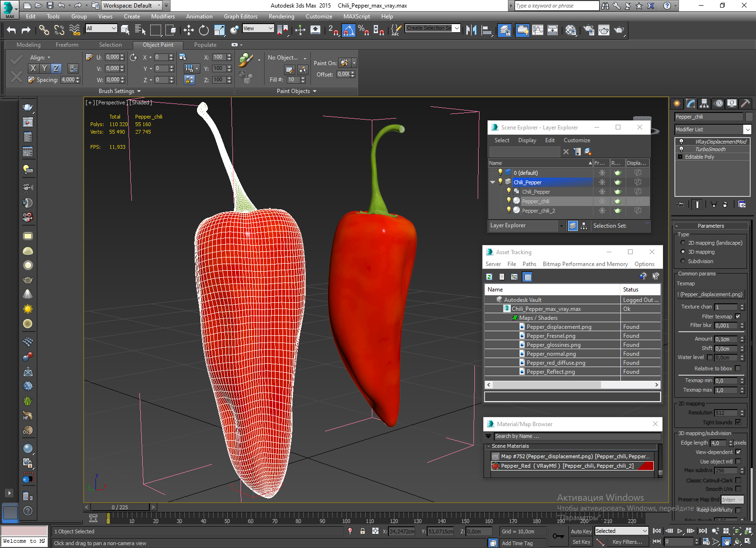Image resolution: width=756 pixels, height=548 pixels.
Task: Click refresh icon in Asset Tracking toolbar
Action: [490, 277]
